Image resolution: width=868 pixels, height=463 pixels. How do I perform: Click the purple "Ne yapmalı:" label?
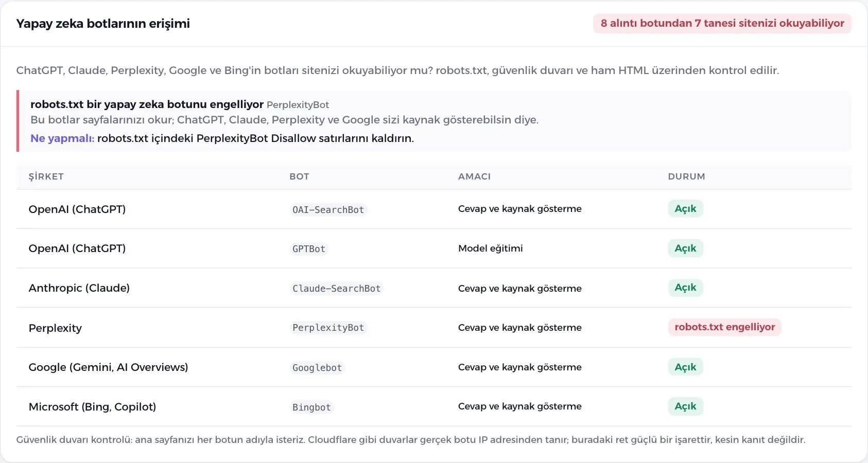pyautogui.click(x=62, y=138)
